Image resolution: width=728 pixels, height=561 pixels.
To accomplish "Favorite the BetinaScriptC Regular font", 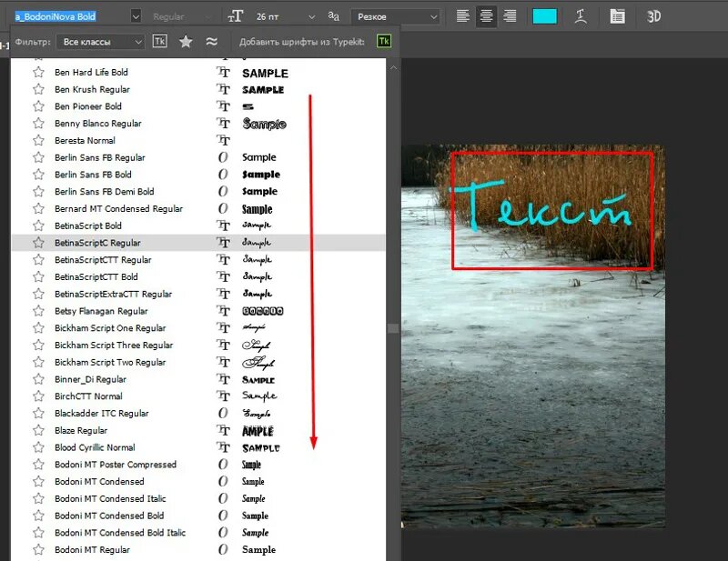I will 38,243.
